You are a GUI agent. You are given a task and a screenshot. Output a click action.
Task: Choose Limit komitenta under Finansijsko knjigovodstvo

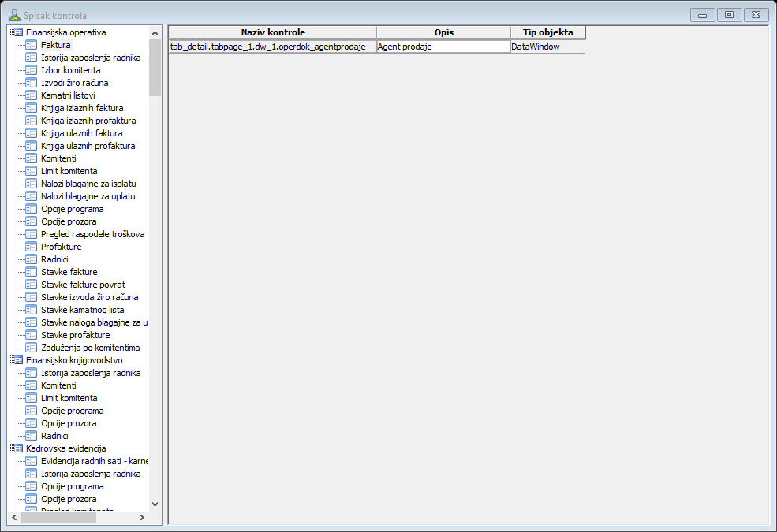[69, 398]
